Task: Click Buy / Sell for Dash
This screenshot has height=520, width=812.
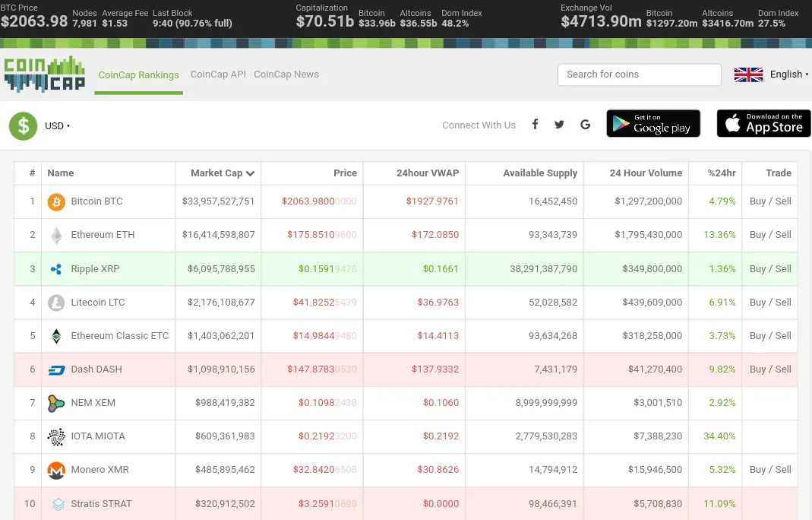Action: click(x=770, y=369)
